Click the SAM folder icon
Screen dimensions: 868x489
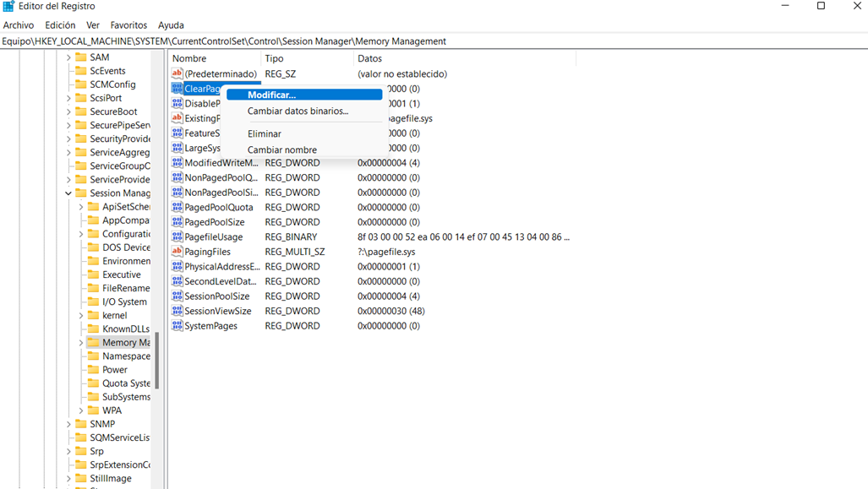tap(81, 57)
